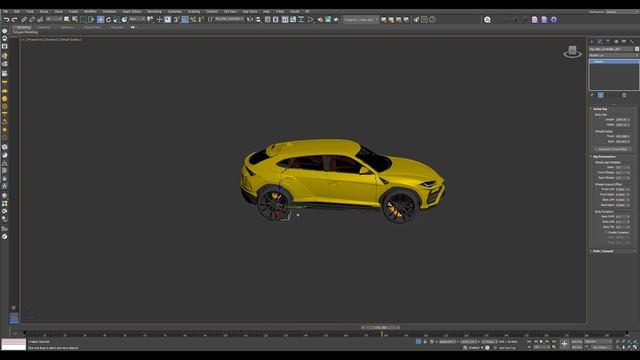
Task: Click Configure Modifier Sets icon
Action: (624, 95)
